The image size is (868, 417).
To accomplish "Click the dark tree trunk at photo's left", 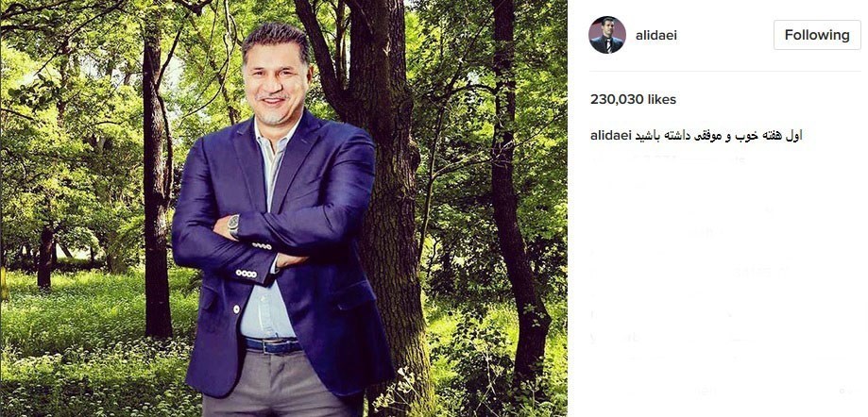I will point(156,189).
